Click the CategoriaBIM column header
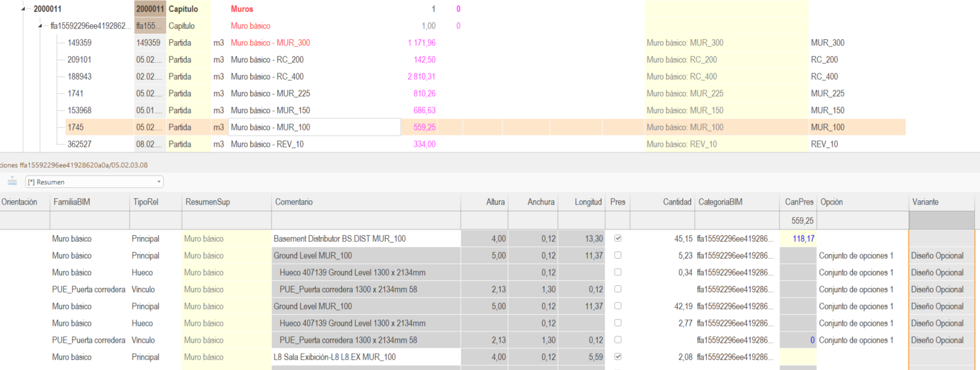Image resolution: width=980 pixels, height=370 pixels. pyautogui.click(x=738, y=202)
